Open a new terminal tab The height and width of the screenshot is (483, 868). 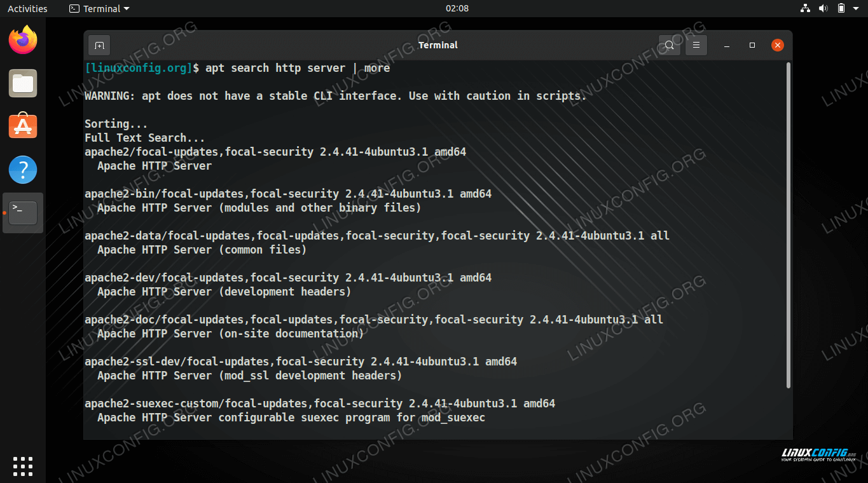pos(99,45)
